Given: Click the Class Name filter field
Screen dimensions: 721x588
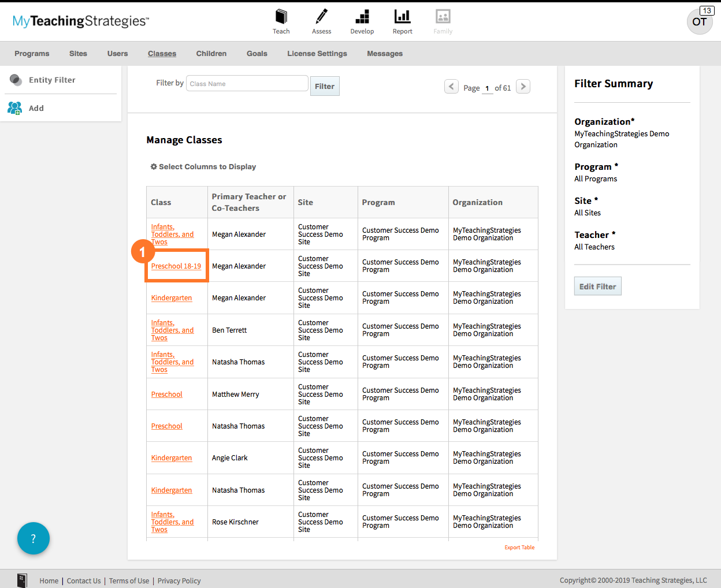Looking at the screenshot, I should point(248,84).
